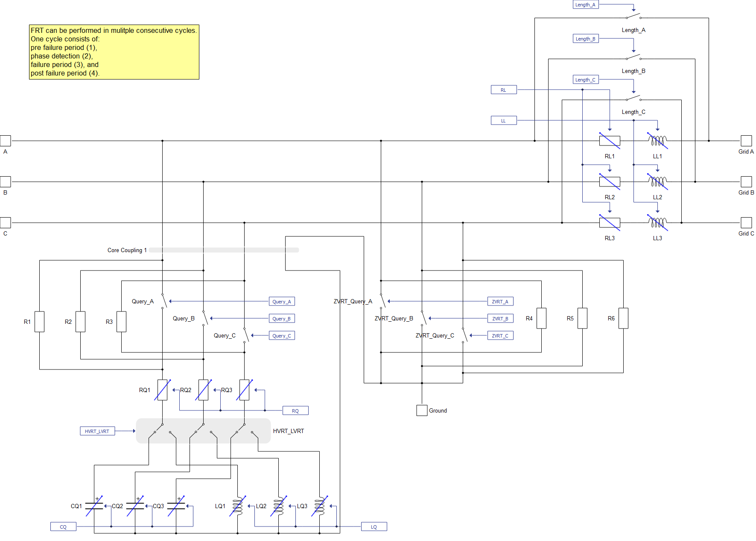
Task: Toggle the ZVRT_Query_C switch
Action: pyautogui.click(x=464, y=335)
